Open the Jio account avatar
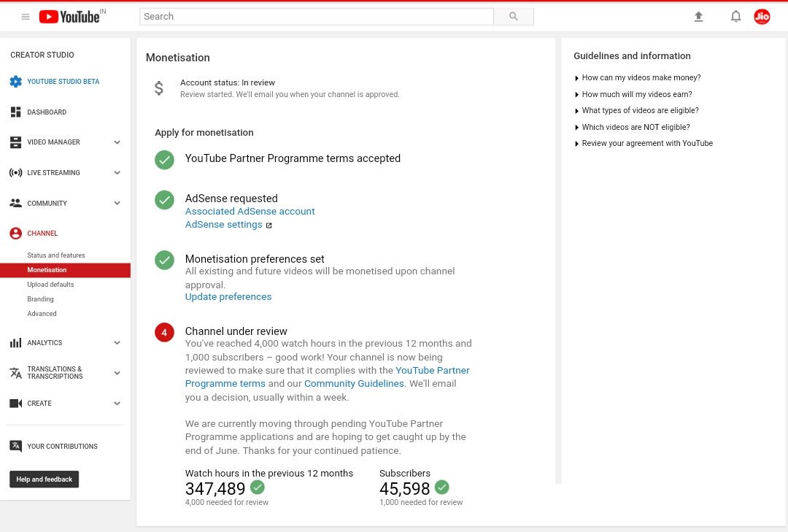 (762, 17)
